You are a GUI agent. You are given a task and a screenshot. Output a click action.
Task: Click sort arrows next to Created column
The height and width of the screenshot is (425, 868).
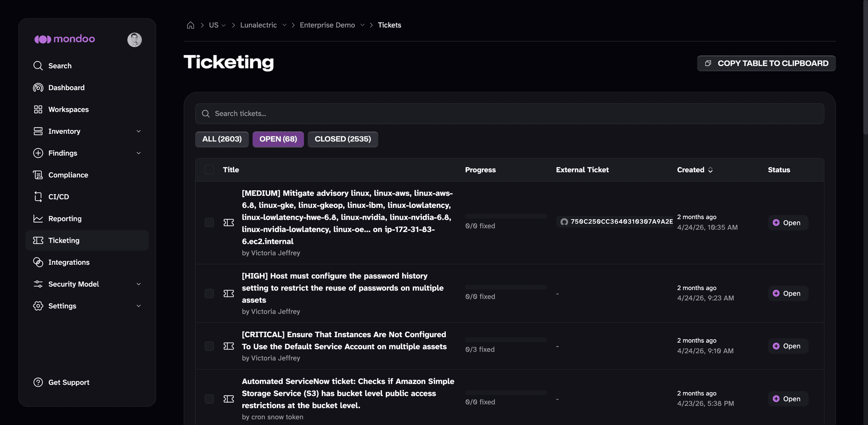point(710,170)
